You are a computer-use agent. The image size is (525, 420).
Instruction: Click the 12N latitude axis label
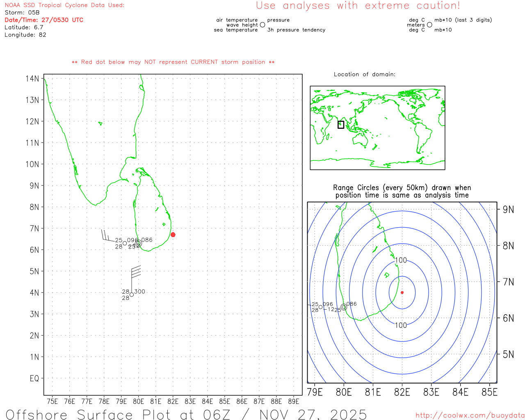click(x=32, y=121)
